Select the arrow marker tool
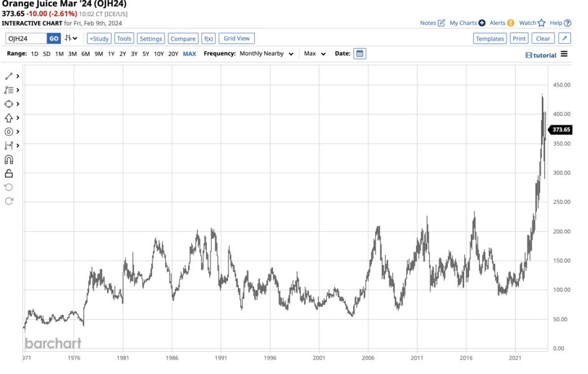The height and width of the screenshot is (374, 588). click(9, 118)
